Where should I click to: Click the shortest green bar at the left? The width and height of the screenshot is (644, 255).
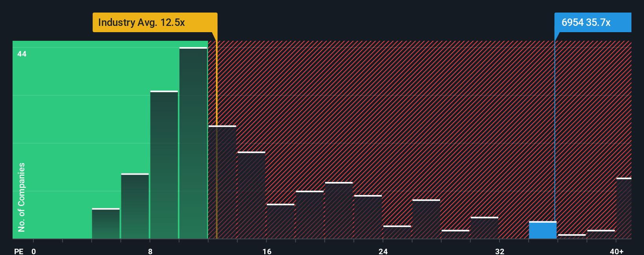[x=106, y=224]
